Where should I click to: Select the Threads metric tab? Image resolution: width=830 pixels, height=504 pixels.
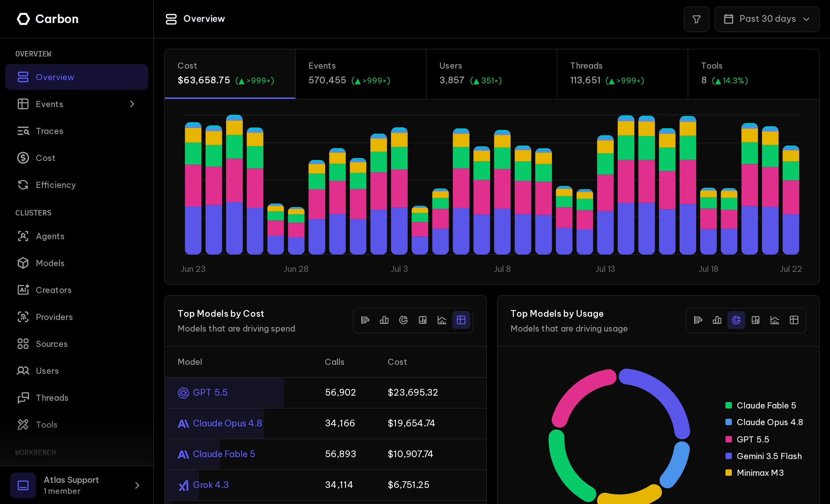click(x=622, y=74)
